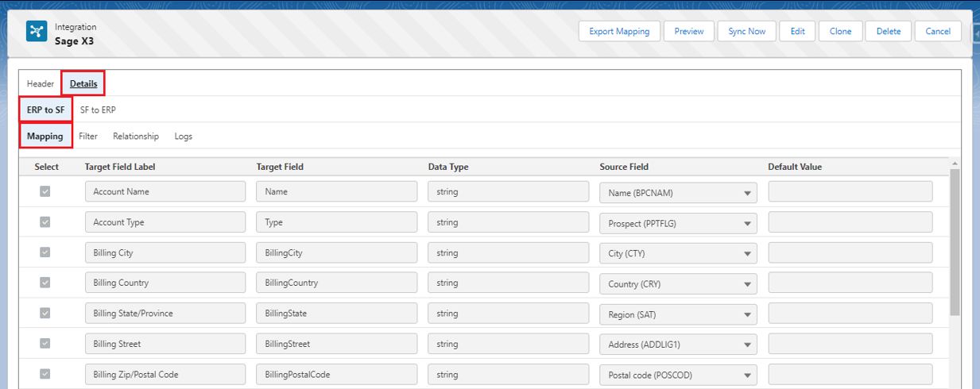Toggle the Billing City row checkbox
980x389 pixels.
pos(45,252)
